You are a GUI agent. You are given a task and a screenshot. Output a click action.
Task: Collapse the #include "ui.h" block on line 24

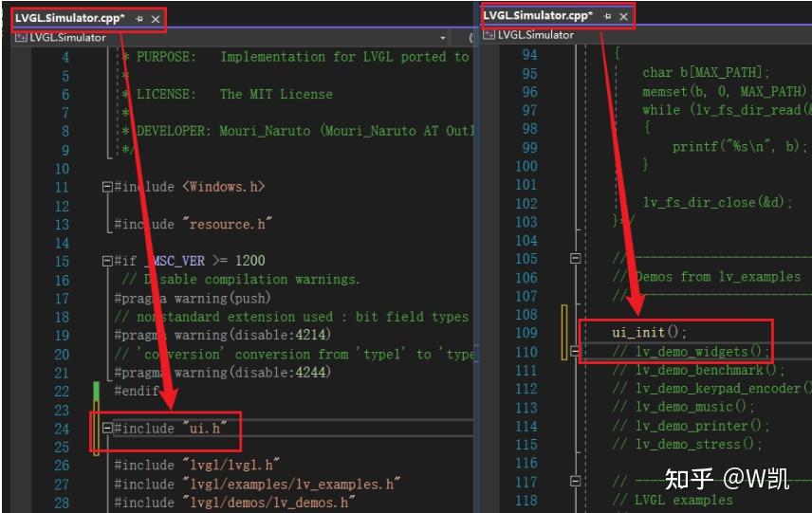[107, 428]
